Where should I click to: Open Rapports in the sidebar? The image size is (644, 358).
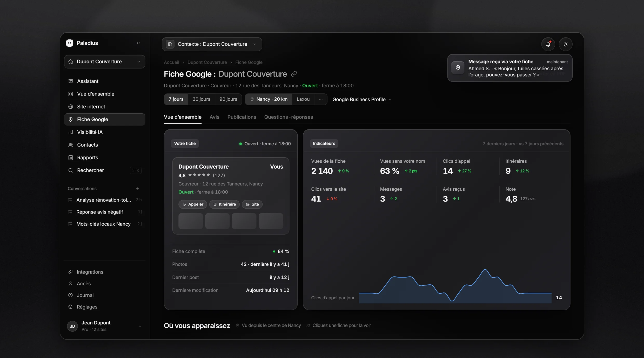[105, 157]
